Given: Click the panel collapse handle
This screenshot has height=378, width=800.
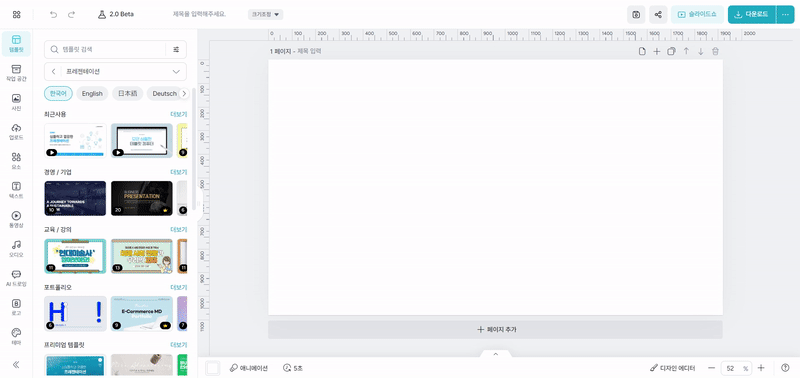Looking at the screenshot, I should coord(200,204).
